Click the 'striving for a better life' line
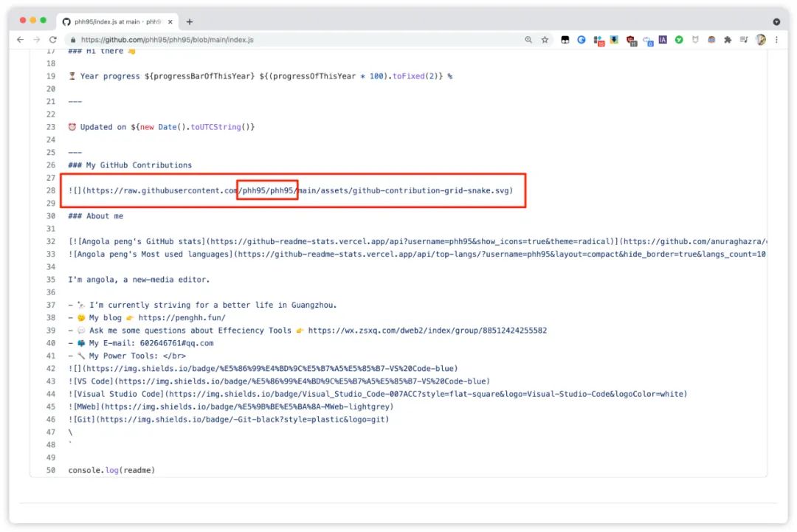 point(202,305)
